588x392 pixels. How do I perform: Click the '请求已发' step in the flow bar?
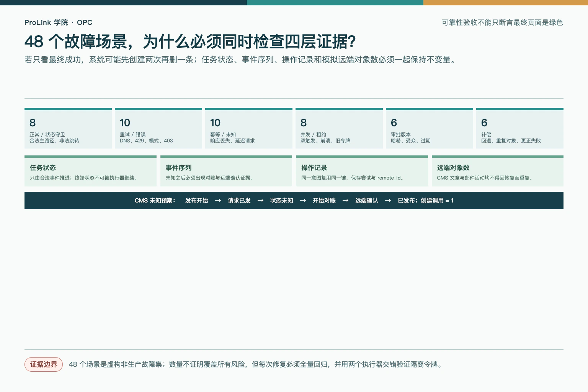(x=239, y=201)
